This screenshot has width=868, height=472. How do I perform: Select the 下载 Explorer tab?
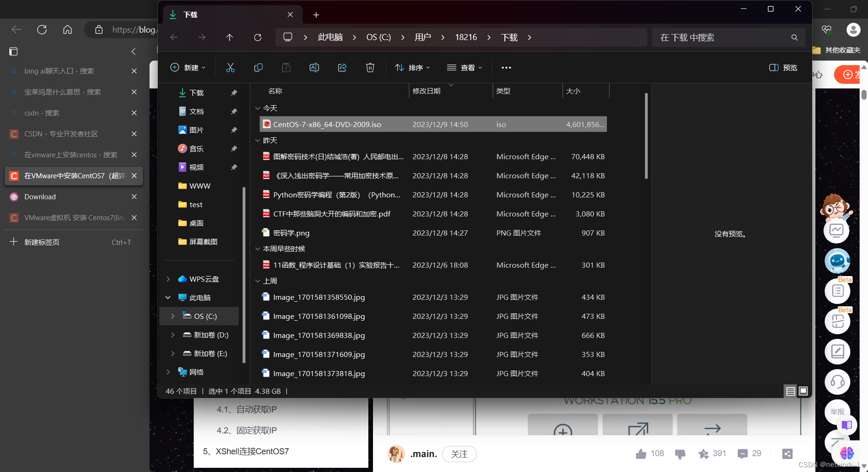232,15
